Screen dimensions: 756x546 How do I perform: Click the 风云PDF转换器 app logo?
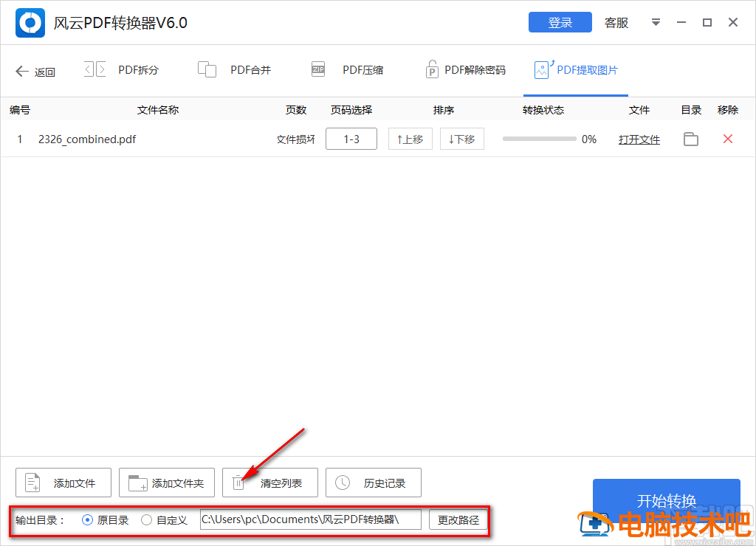click(x=30, y=23)
